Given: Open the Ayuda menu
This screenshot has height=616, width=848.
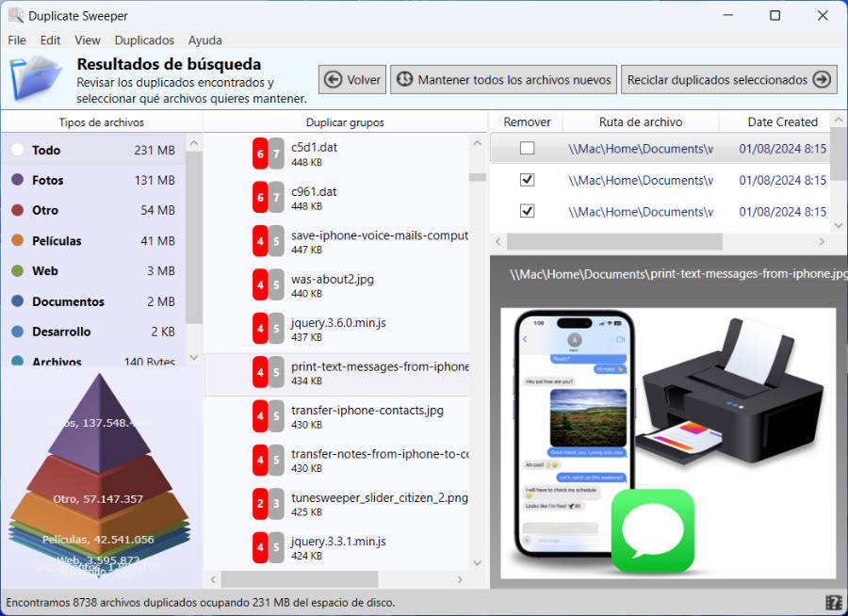Looking at the screenshot, I should coord(205,41).
